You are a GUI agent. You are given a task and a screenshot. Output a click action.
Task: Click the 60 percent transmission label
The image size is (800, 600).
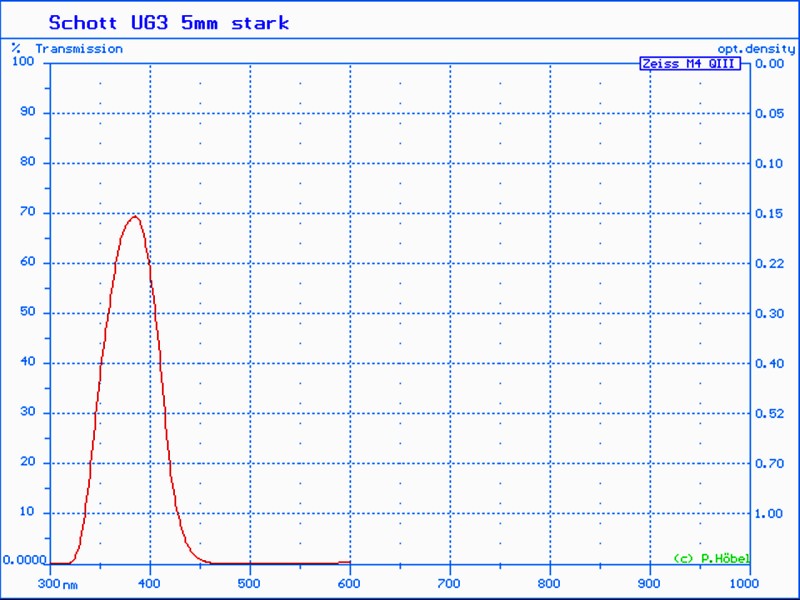[x=28, y=261]
